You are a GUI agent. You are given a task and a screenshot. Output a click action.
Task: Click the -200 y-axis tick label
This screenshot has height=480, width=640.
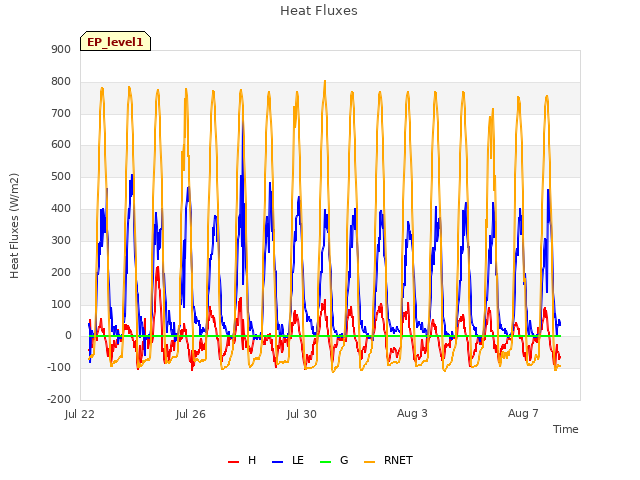[x=59, y=399]
